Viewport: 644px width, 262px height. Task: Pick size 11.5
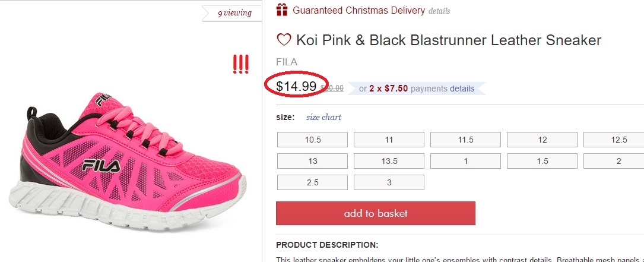pyautogui.click(x=465, y=140)
